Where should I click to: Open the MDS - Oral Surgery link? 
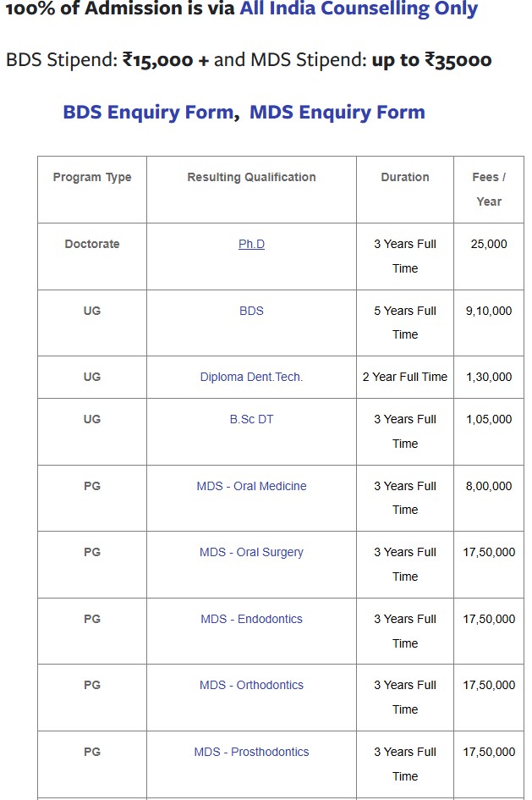click(x=251, y=552)
